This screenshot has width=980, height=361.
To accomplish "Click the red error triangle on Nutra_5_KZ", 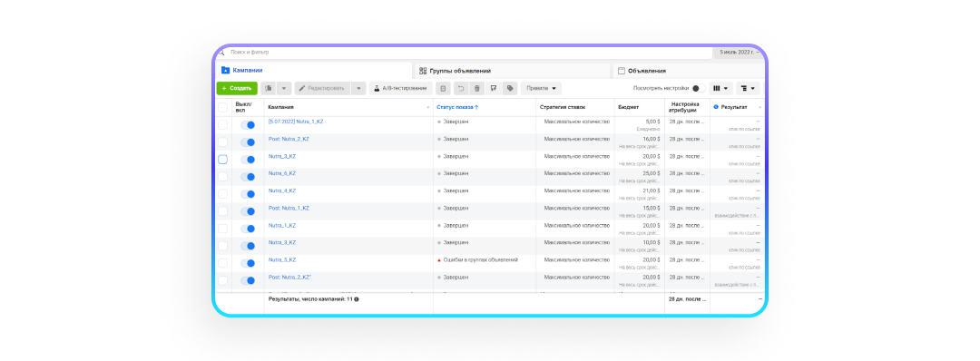I will tap(439, 259).
